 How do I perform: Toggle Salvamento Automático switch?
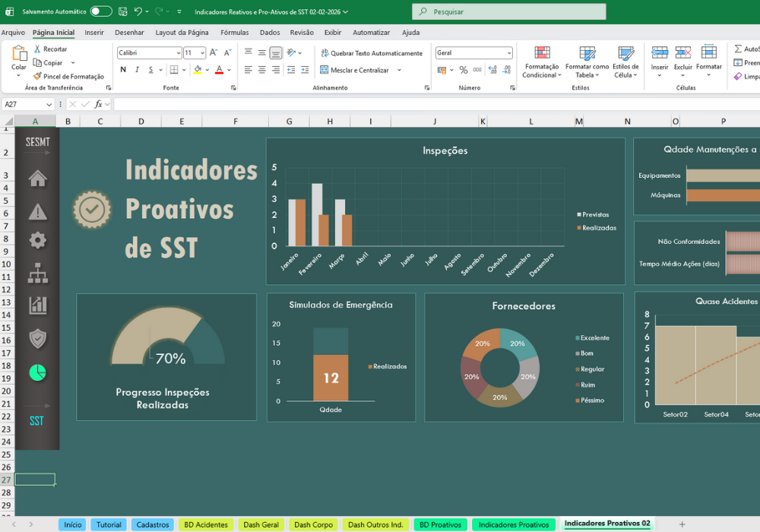101,11
